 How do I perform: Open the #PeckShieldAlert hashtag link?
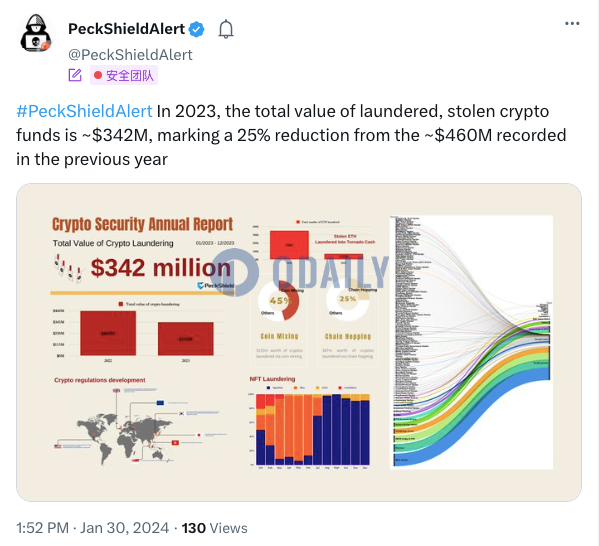(x=84, y=112)
